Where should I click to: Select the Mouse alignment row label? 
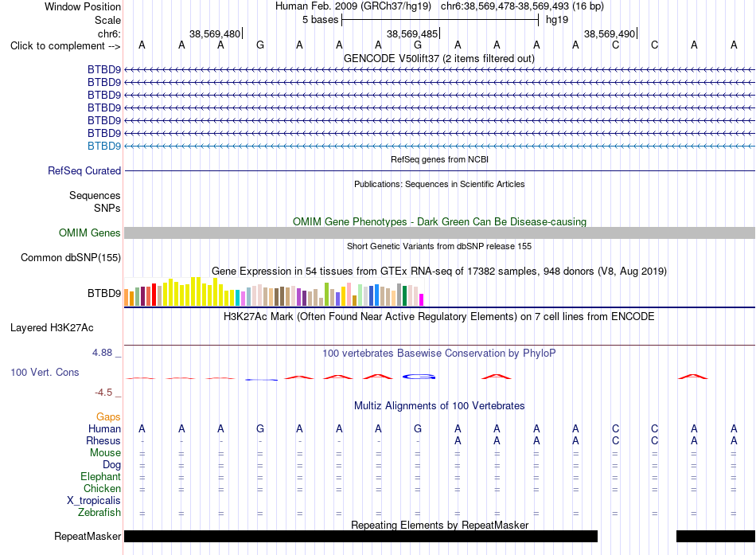click(105, 453)
